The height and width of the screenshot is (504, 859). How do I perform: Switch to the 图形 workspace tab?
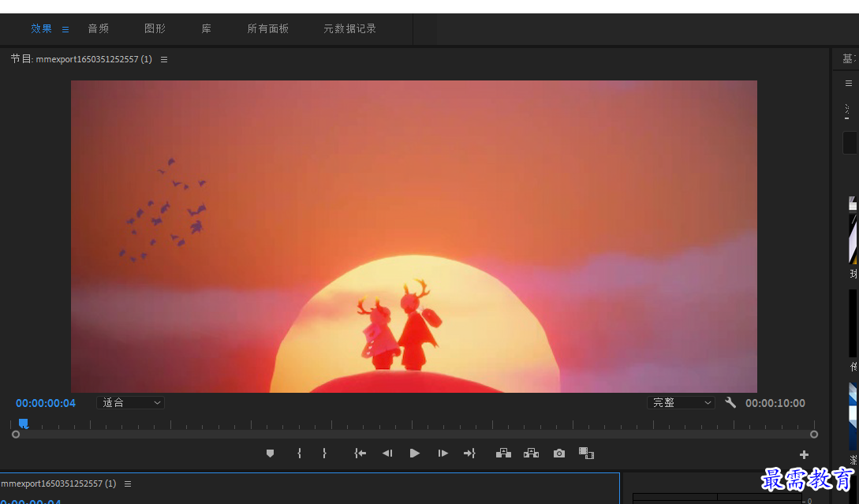[155, 28]
